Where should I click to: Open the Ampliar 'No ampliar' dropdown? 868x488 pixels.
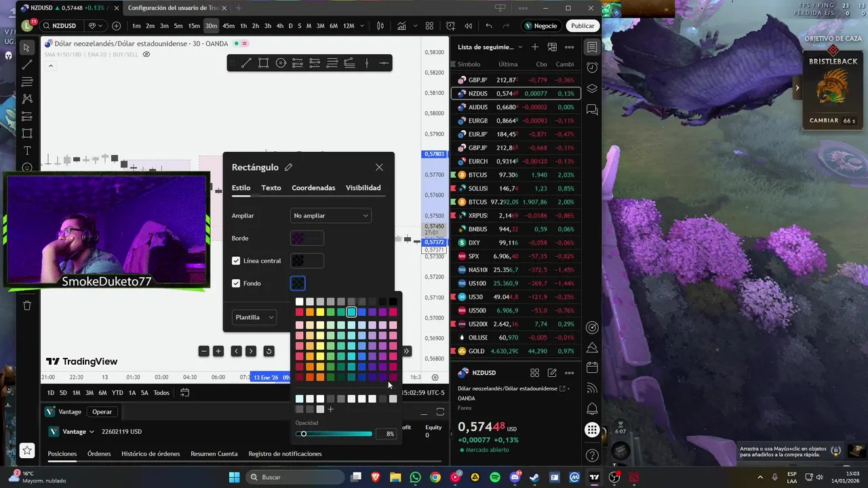tap(330, 216)
